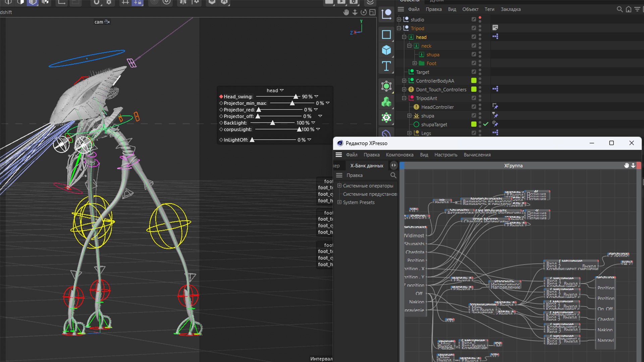644x362 pixels.
Task: Click the annotation tag on Tripod
Action: tap(495, 28)
